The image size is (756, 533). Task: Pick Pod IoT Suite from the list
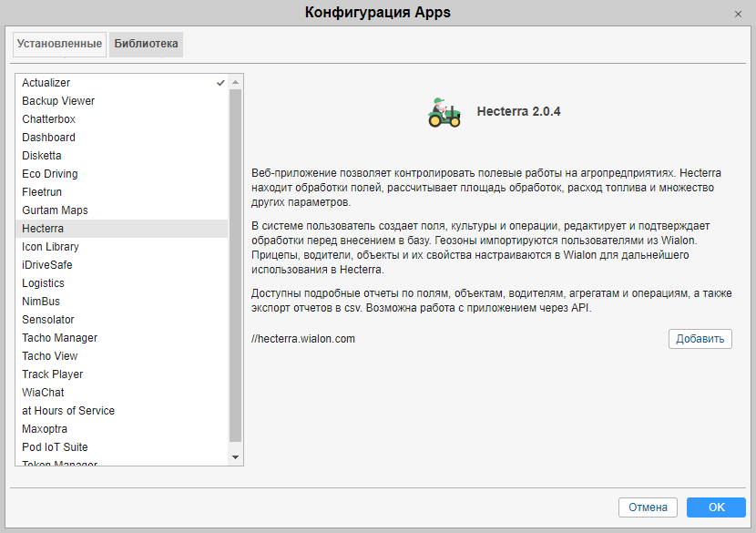point(121,447)
